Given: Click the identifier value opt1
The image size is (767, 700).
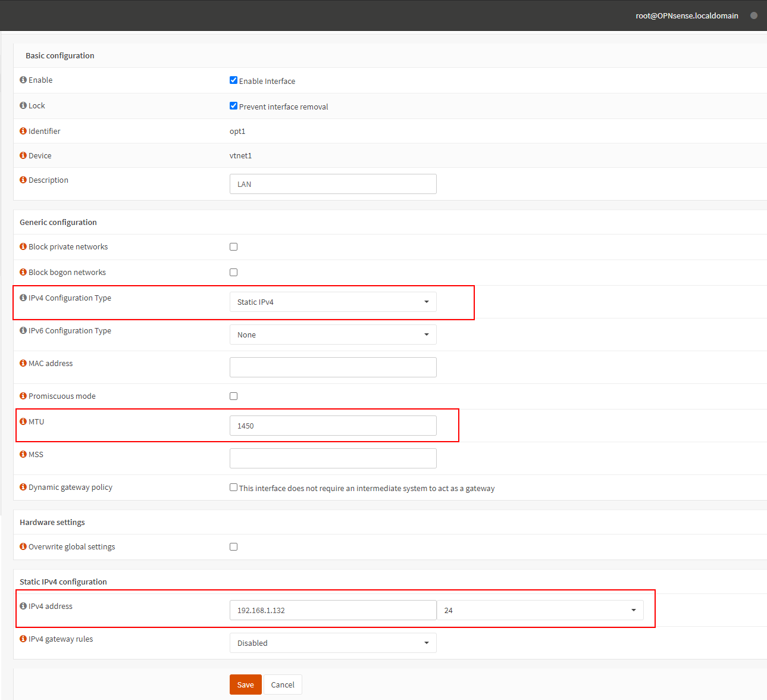Looking at the screenshot, I should coord(237,131).
